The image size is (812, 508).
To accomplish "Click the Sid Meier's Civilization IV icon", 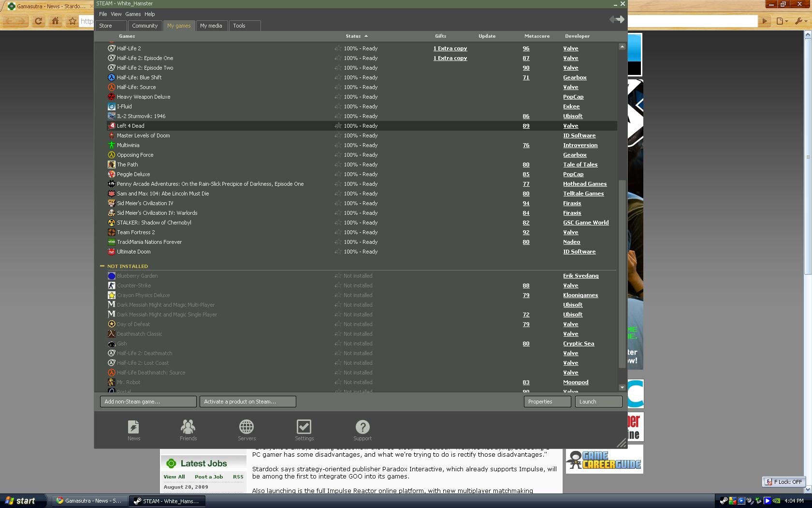I will [112, 203].
